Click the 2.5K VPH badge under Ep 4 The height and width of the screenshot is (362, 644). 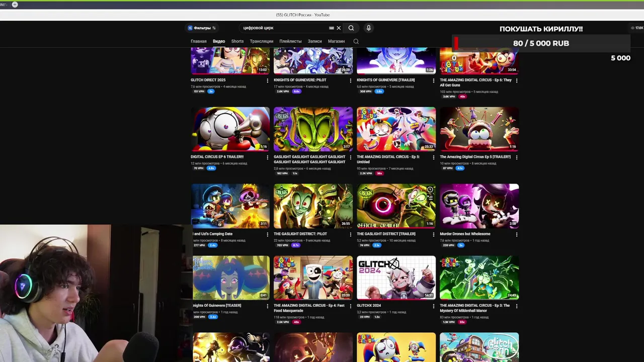click(283, 322)
